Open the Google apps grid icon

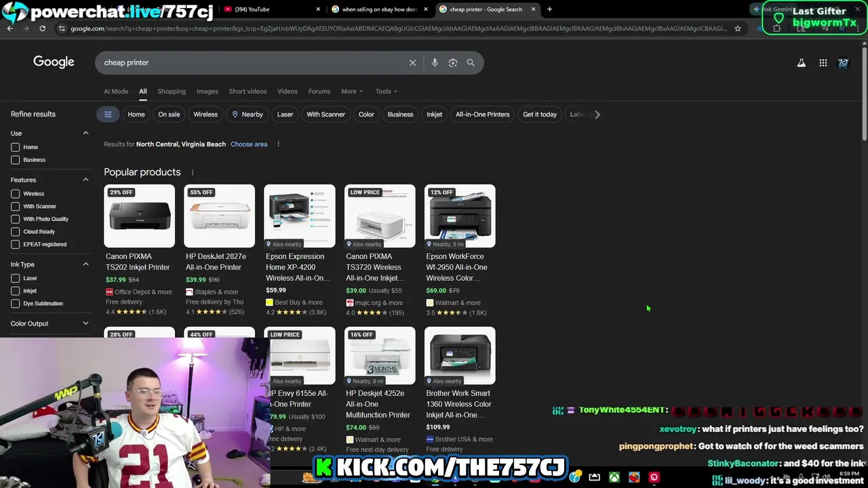pyautogui.click(x=823, y=63)
